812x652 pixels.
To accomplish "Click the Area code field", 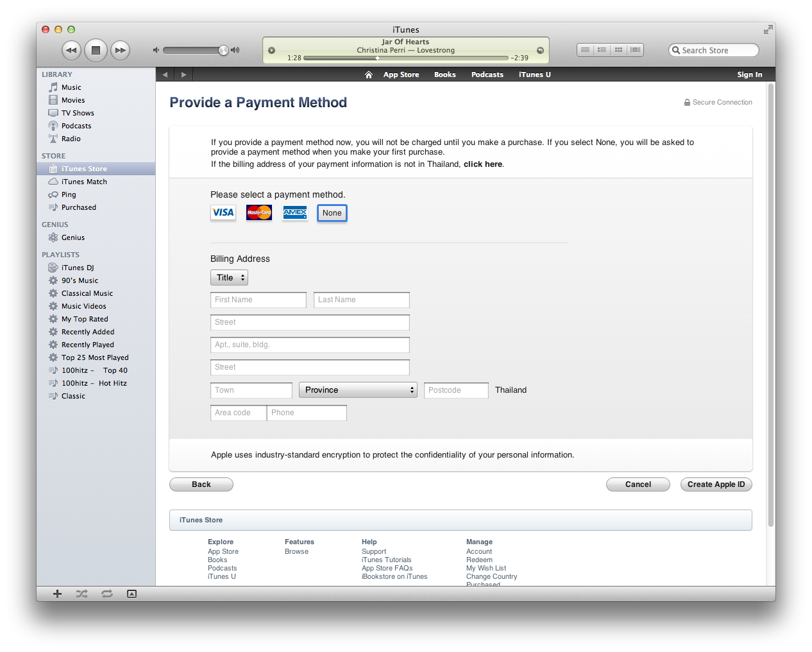I will click(238, 413).
